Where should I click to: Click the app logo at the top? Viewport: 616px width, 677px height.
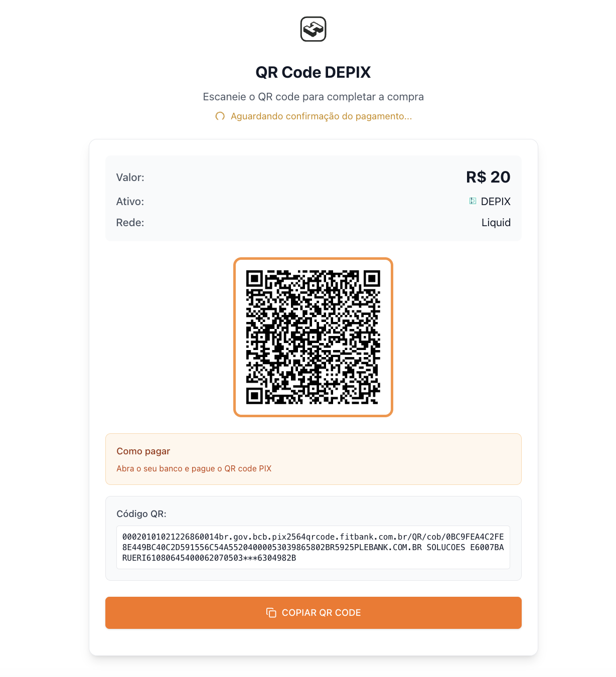coord(313,29)
